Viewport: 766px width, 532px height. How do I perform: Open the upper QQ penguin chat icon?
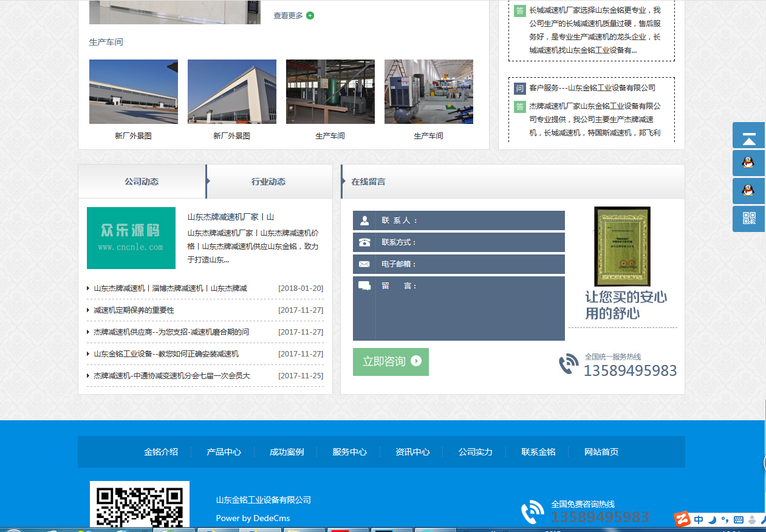(x=749, y=163)
